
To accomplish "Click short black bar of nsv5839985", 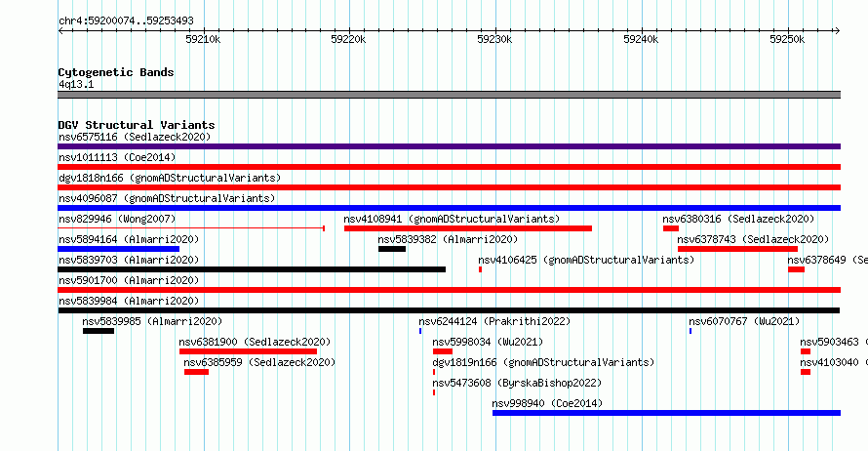I will [99, 331].
